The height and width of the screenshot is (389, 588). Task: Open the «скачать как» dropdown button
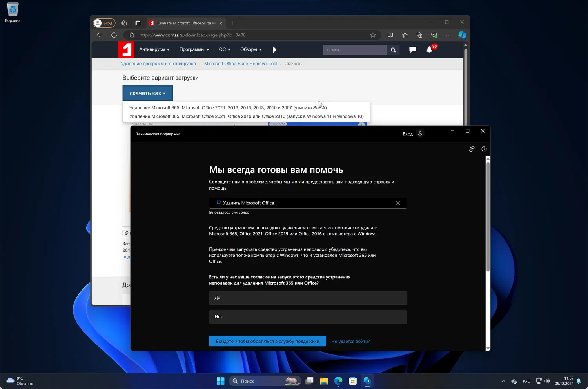click(148, 93)
